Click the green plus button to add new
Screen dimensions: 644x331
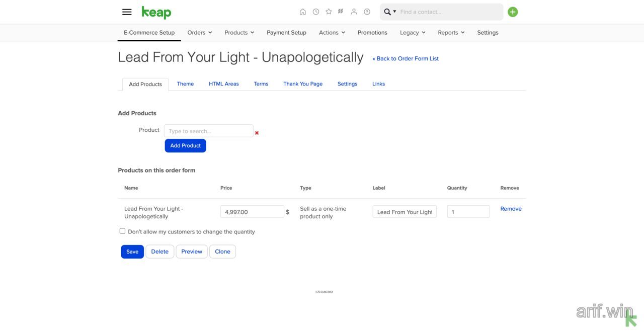(x=512, y=11)
